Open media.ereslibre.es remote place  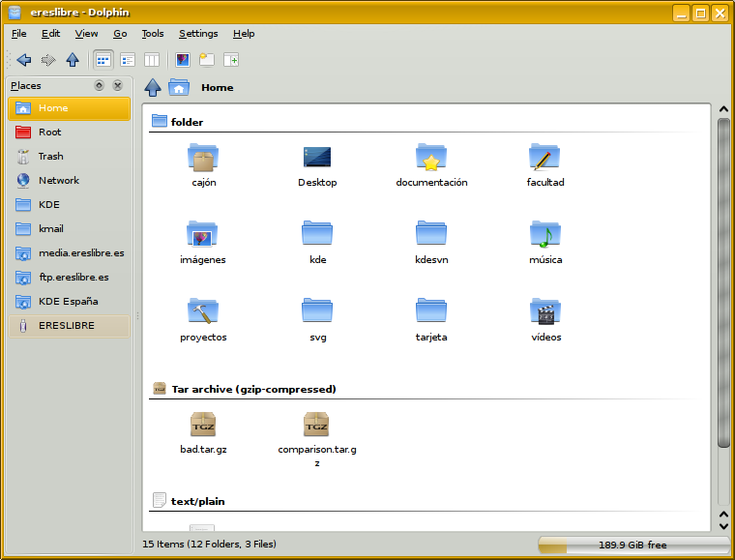click(x=70, y=253)
